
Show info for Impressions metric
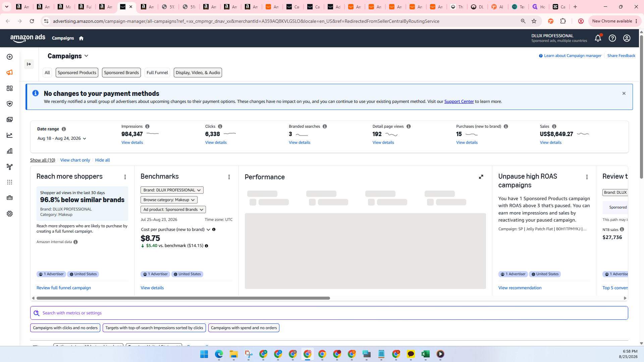click(x=147, y=126)
